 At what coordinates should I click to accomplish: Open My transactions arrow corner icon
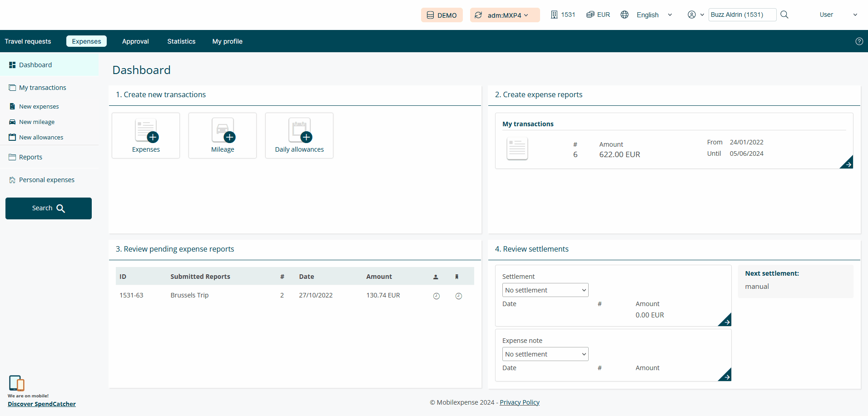[x=847, y=163]
